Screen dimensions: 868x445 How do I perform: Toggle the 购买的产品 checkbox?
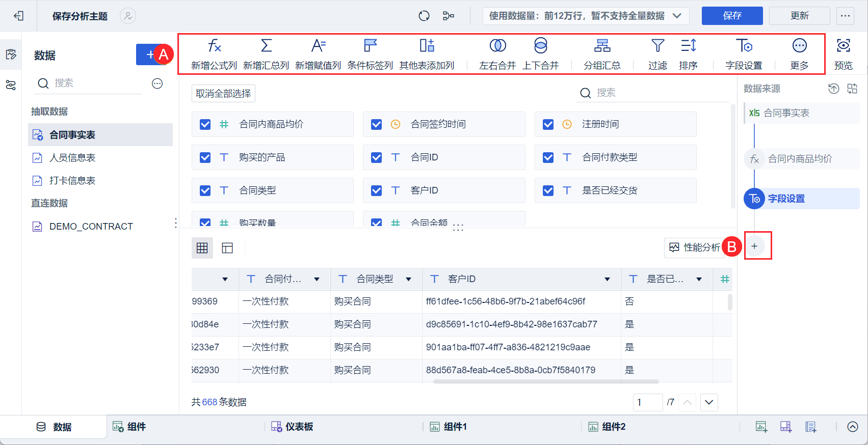205,158
